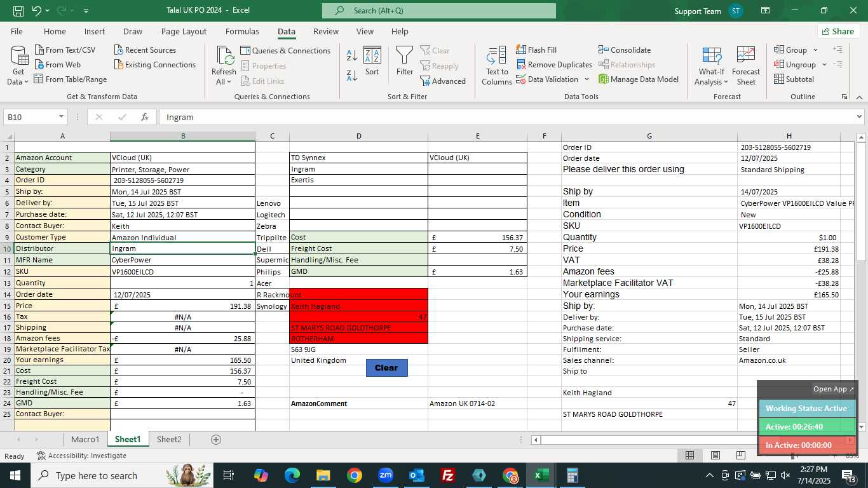
Task: Click Open App link in overlay
Action: tap(834, 389)
